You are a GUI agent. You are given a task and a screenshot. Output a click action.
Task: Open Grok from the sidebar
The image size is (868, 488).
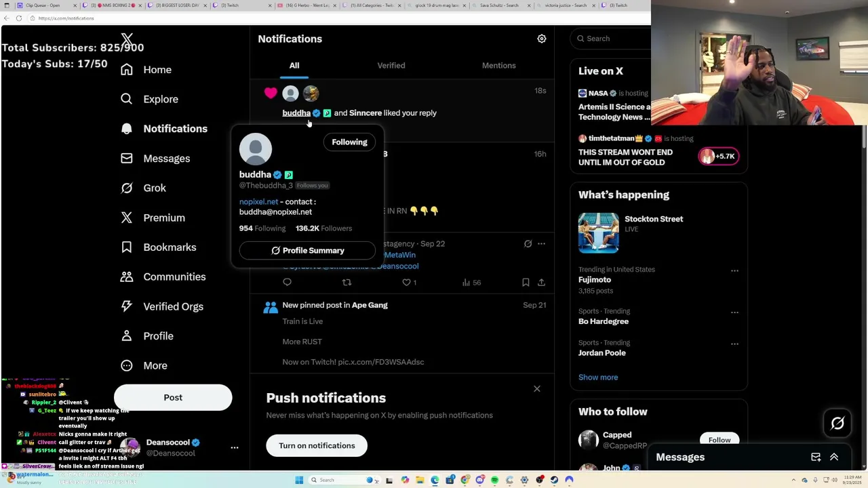(144, 188)
